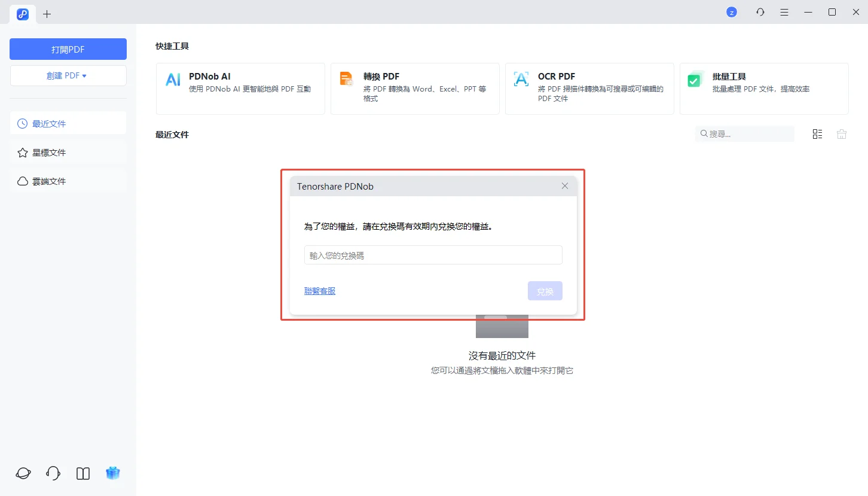The width and height of the screenshot is (868, 496).
Task: Click the headset icon at sidebar bottom
Action: (x=53, y=473)
